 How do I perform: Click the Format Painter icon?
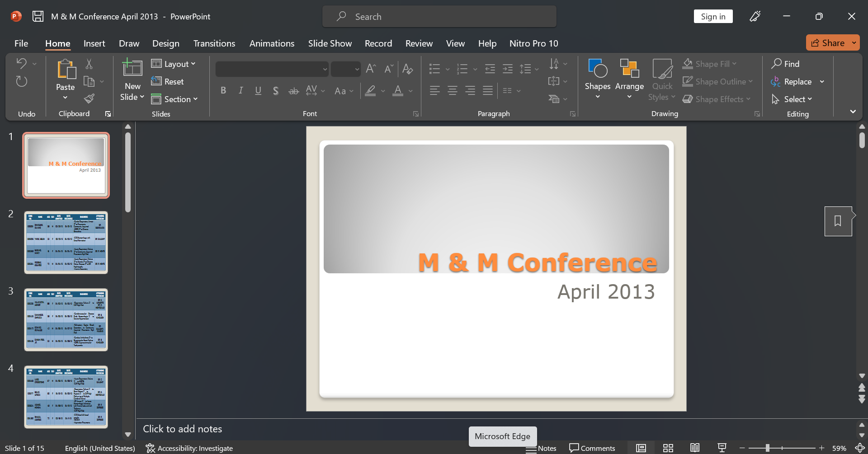pyautogui.click(x=89, y=98)
